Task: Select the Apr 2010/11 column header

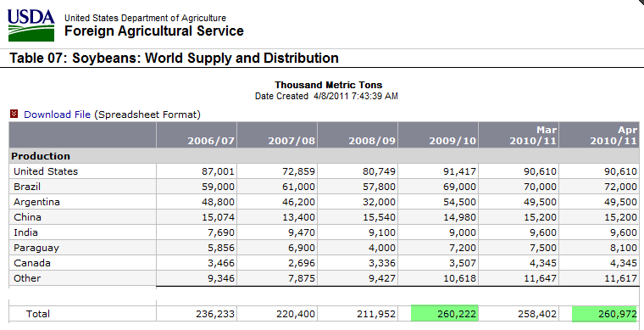Action: 599,135
